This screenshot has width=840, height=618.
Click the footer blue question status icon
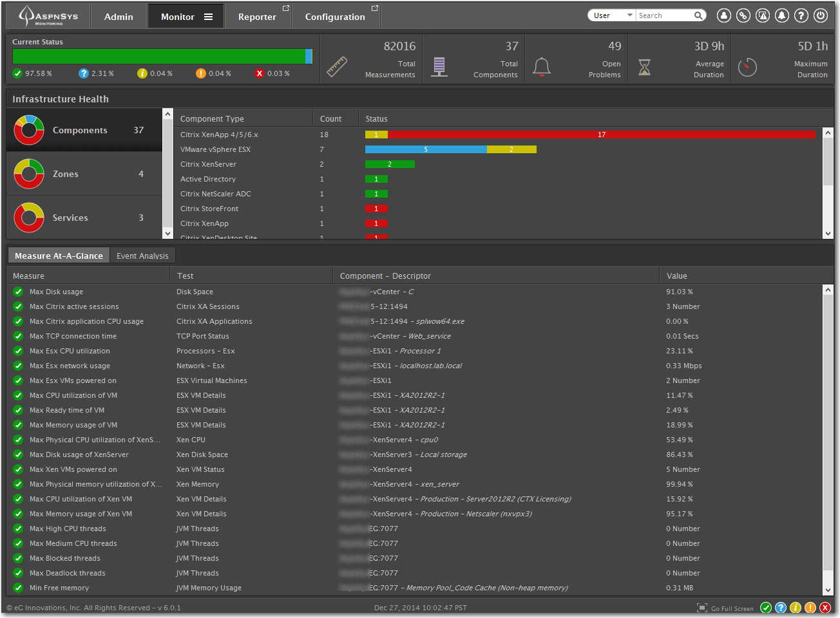point(781,608)
